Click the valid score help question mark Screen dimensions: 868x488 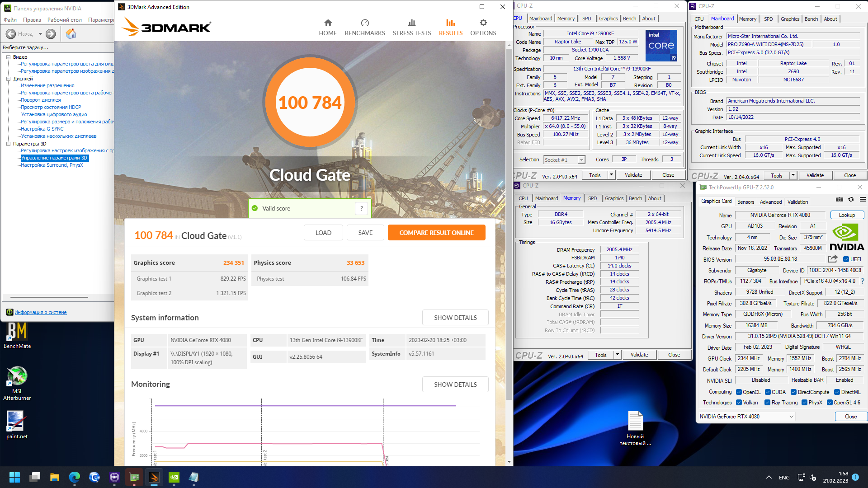(361, 208)
